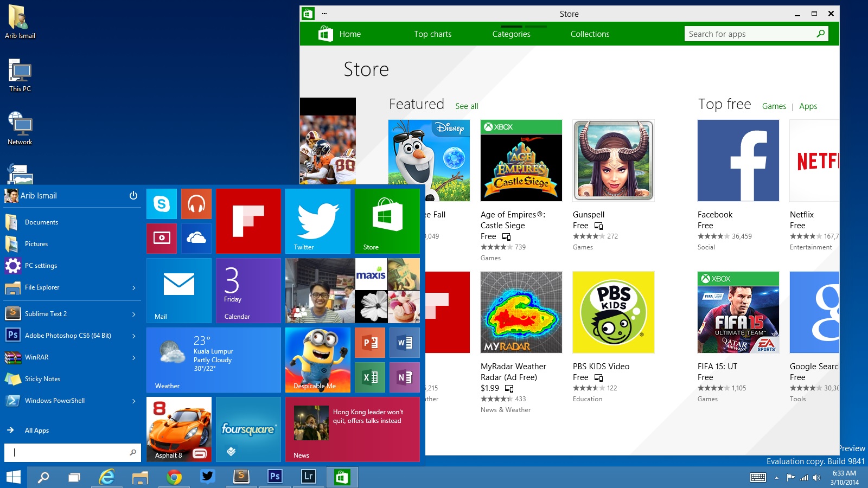Open the Video tile in Start menu
868x488 pixels.
pos(162,239)
